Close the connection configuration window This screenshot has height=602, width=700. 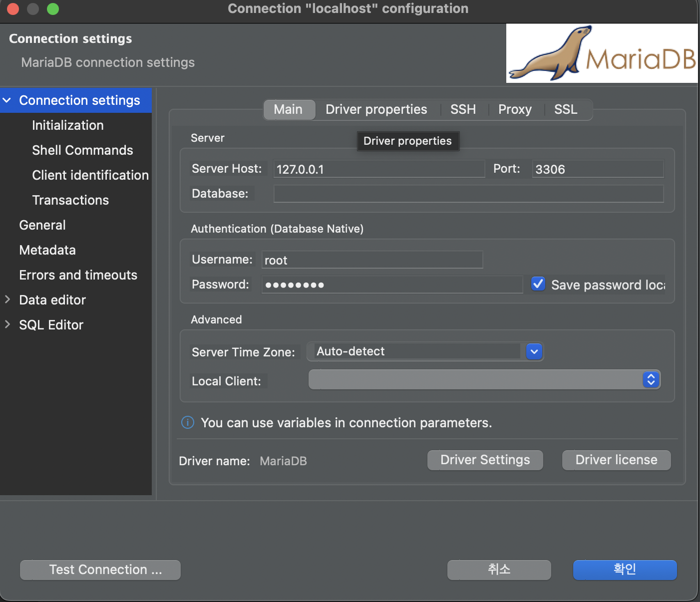(x=13, y=9)
